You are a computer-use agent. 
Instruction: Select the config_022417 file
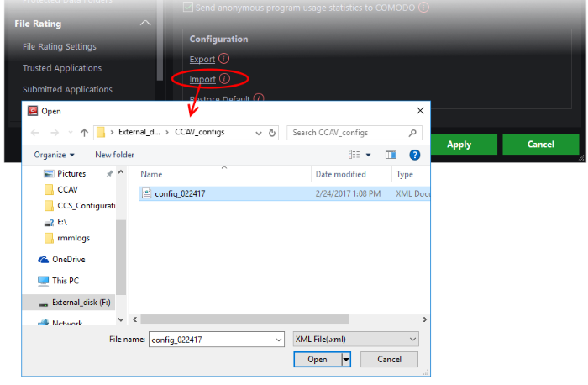(181, 193)
